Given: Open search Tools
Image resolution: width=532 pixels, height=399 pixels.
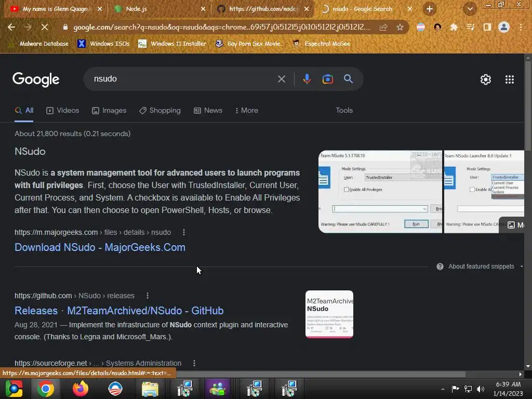Looking at the screenshot, I should point(344,111).
